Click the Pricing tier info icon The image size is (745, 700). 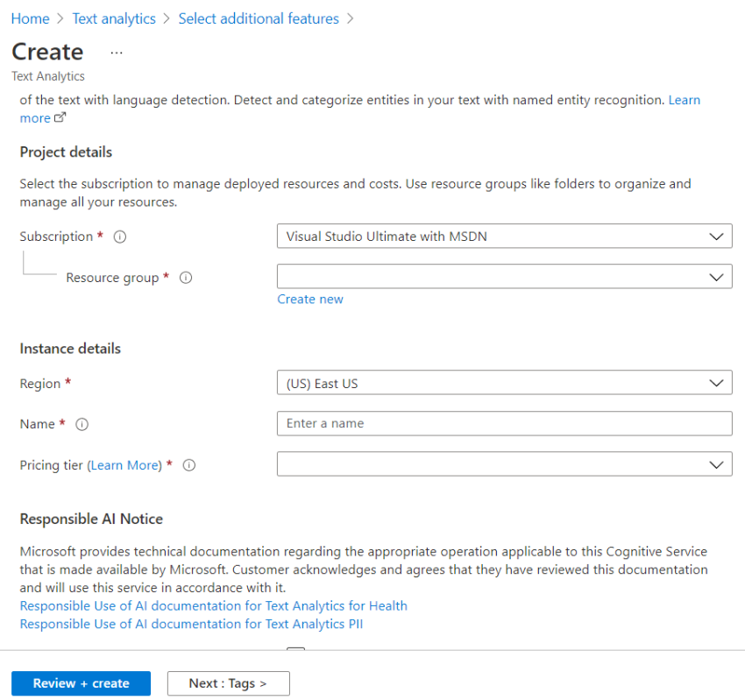188,465
